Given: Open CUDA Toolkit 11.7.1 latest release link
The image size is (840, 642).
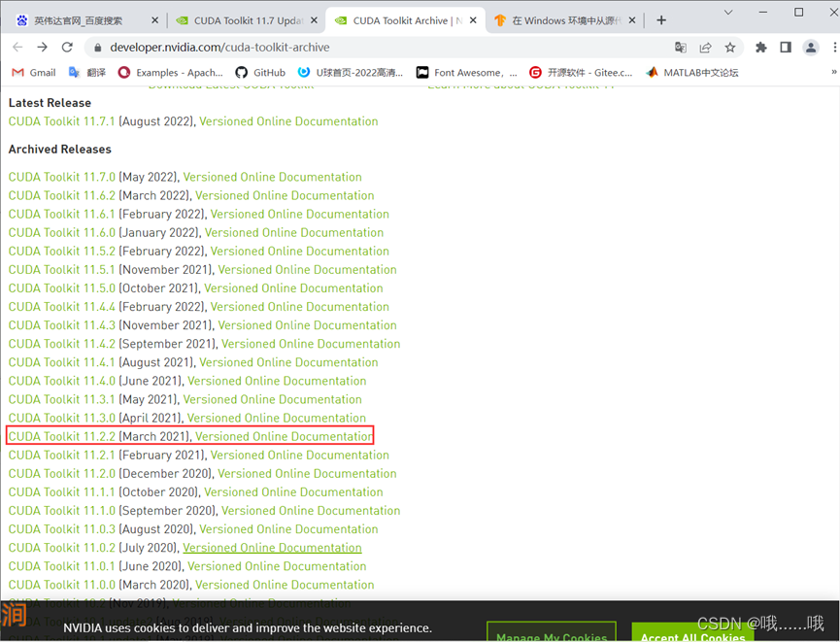Looking at the screenshot, I should point(61,121).
